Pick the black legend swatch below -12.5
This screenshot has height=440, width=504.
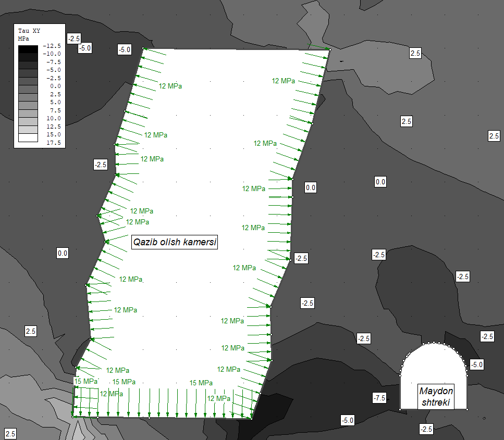pyautogui.click(x=28, y=49)
